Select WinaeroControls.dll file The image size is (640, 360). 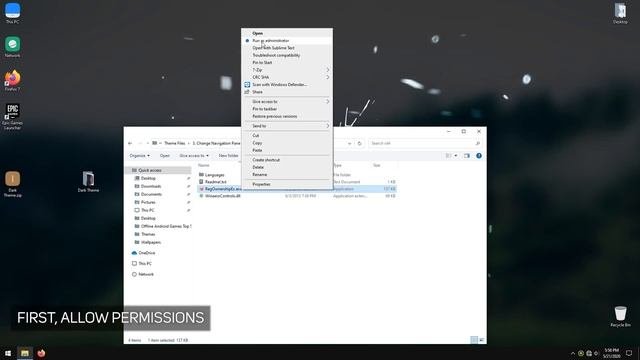click(222, 196)
